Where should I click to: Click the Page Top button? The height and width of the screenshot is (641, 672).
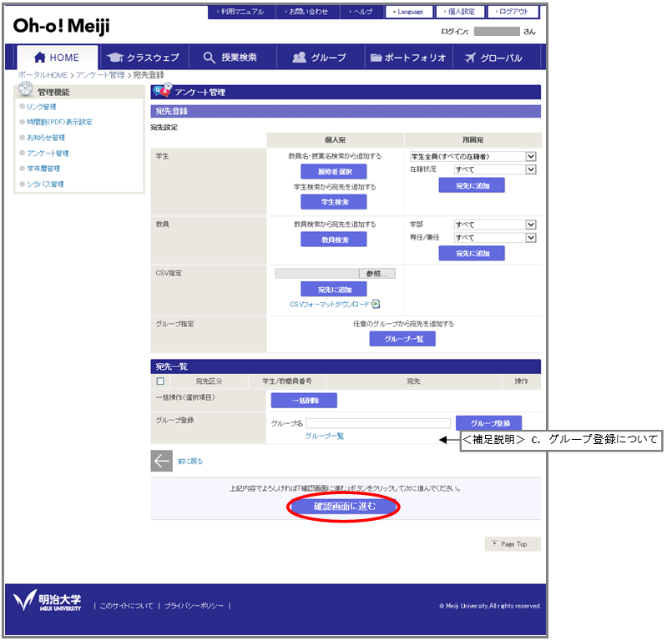(513, 544)
